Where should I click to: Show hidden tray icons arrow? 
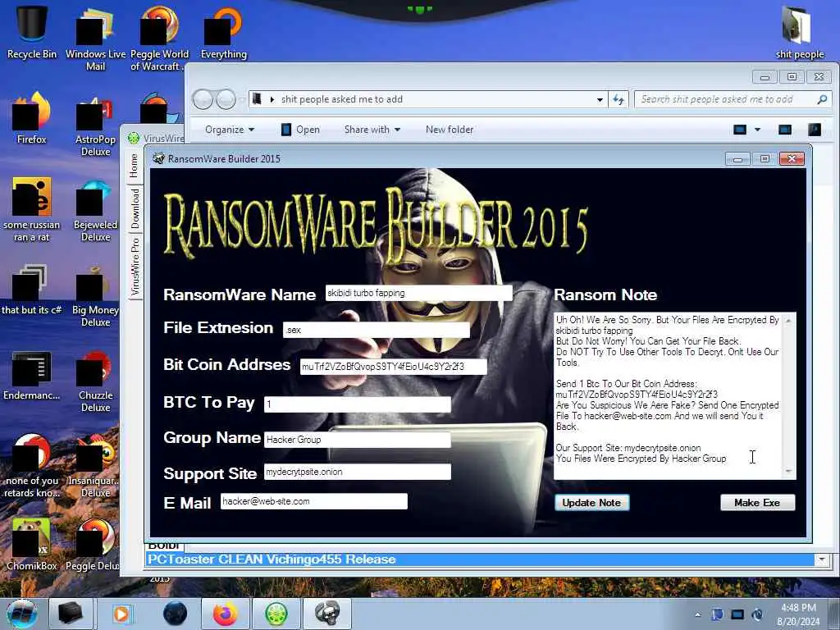(x=697, y=614)
